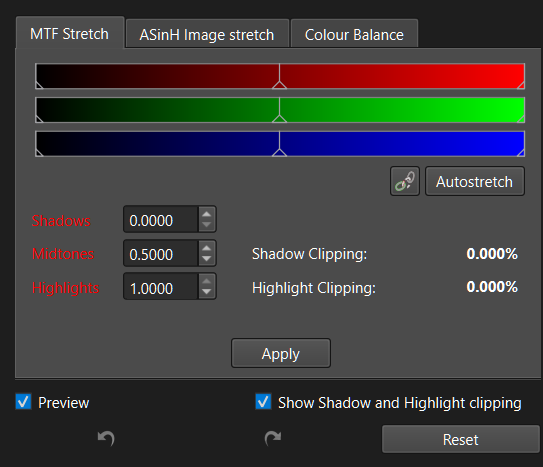Toggle Show Shadow and Highlight clipping checkbox
Viewport: 543px width, 467px height.
click(263, 402)
